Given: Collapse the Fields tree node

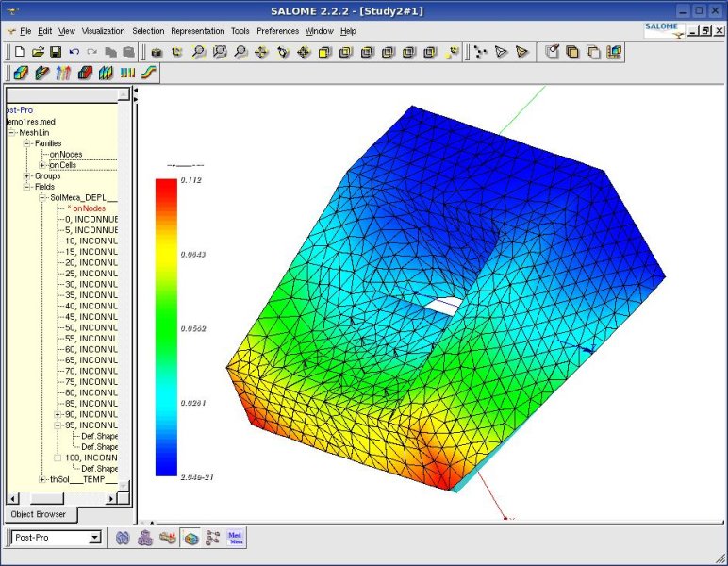Looking at the screenshot, I should click(26, 187).
